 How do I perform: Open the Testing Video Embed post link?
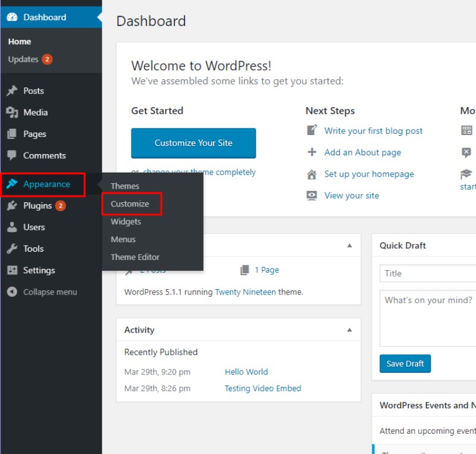click(x=263, y=388)
